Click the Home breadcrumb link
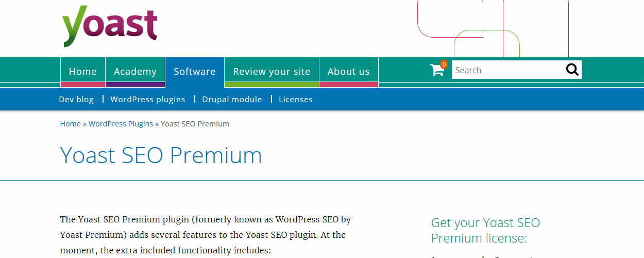Image resolution: width=644 pixels, height=258 pixels. [x=71, y=124]
